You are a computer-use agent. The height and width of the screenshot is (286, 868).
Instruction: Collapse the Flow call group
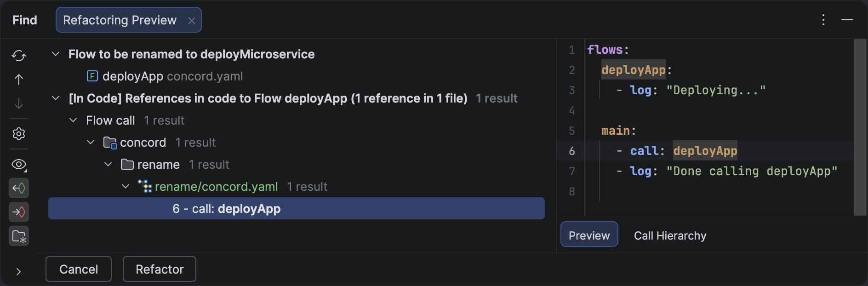(73, 120)
